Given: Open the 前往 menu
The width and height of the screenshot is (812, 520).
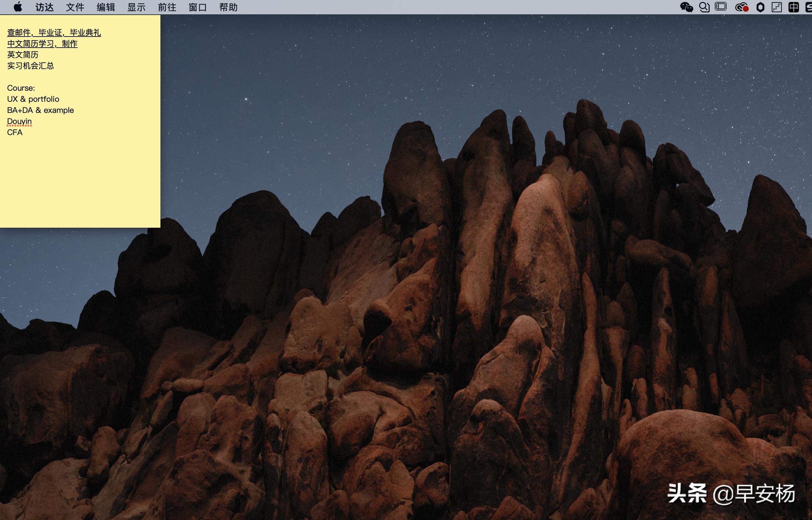Looking at the screenshot, I should click(x=167, y=7).
